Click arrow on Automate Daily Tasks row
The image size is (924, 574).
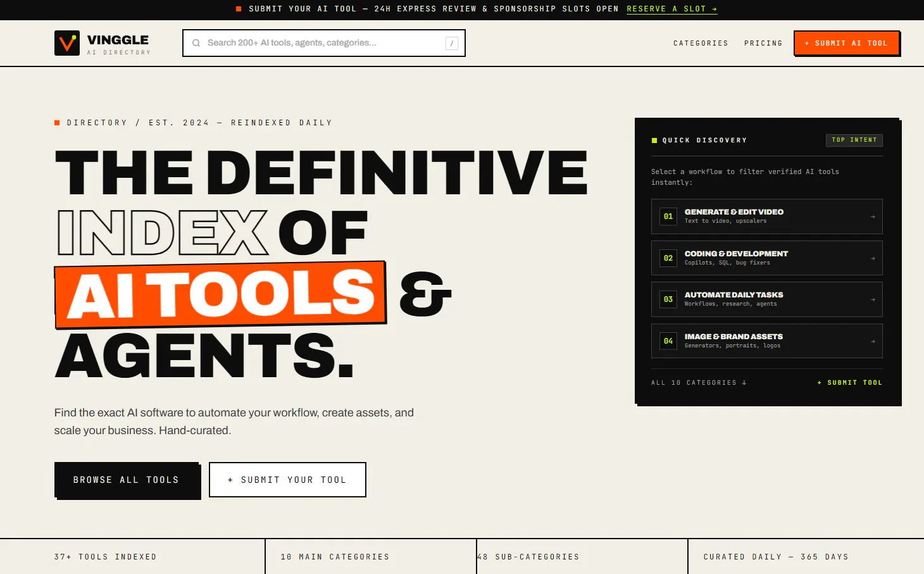873,299
